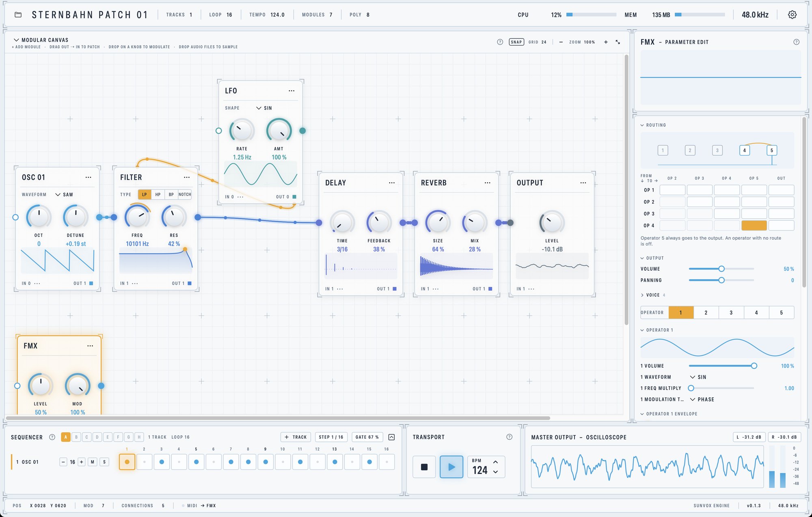Screen dimensions: 812x517
Task: Open the OSC 01 module options menu
Action: tap(88, 177)
